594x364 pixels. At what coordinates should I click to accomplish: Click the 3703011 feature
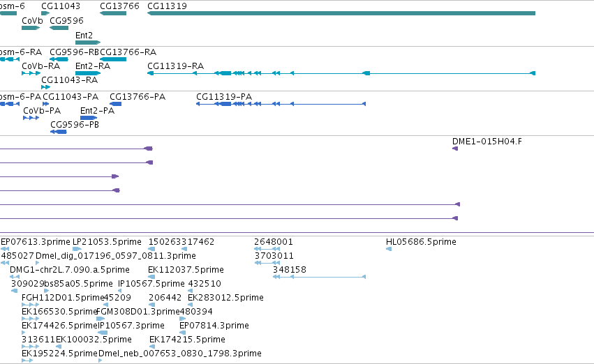[267, 263]
